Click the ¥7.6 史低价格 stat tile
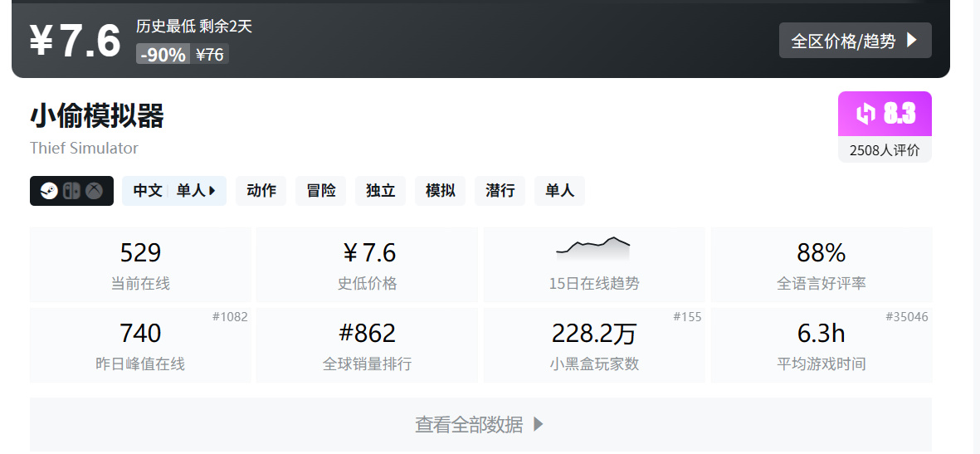 click(367, 265)
